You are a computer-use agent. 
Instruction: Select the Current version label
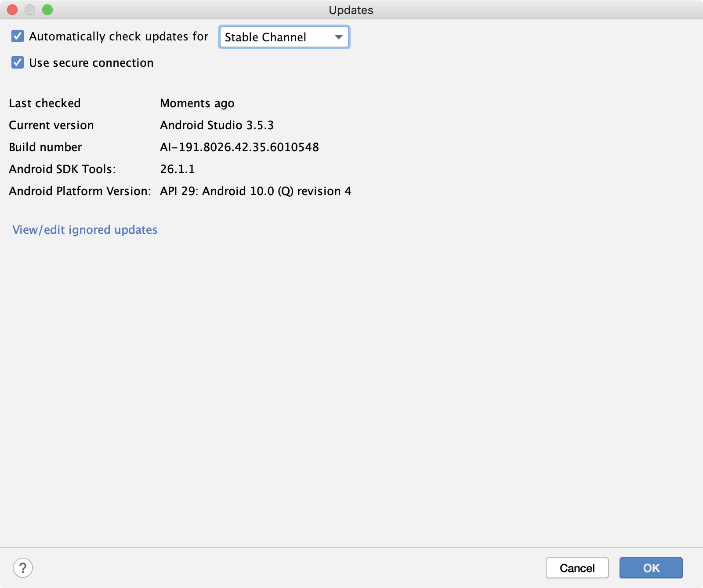(x=51, y=125)
